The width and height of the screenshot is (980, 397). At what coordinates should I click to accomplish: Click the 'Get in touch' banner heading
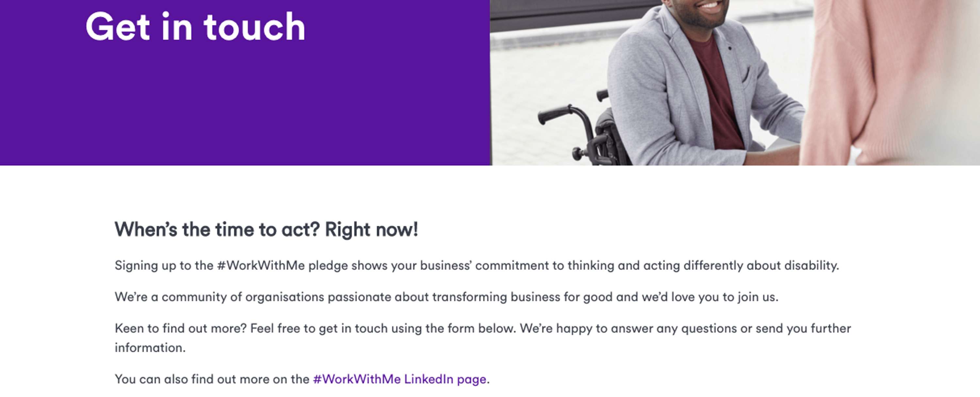(196, 27)
